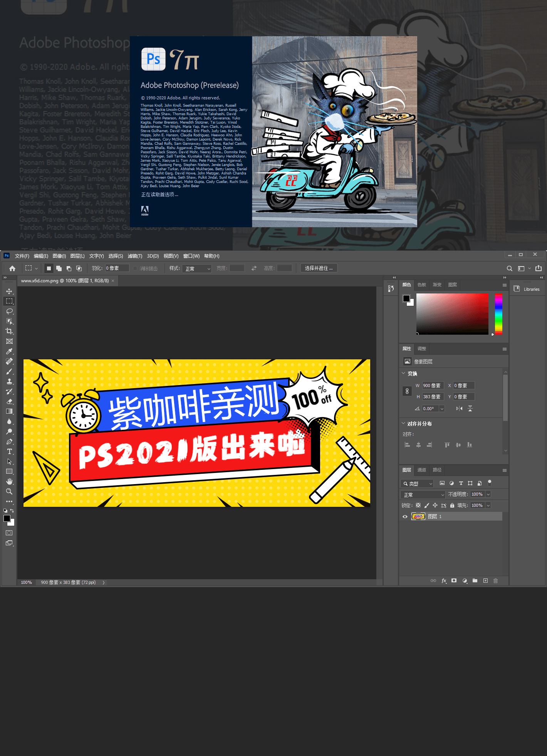Click the 选择并遮住 button
This screenshot has height=756, width=547.
pyautogui.click(x=319, y=268)
